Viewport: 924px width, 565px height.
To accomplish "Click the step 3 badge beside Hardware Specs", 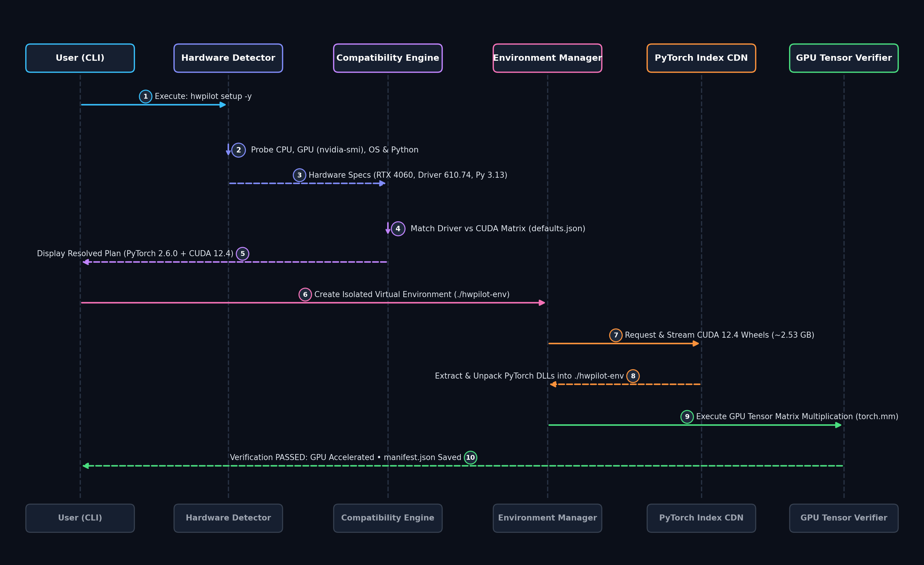I will pos(299,175).
